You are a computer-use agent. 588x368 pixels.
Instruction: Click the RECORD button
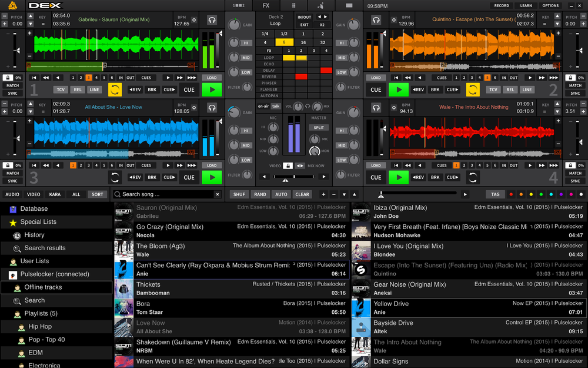[x=502, y=5]
